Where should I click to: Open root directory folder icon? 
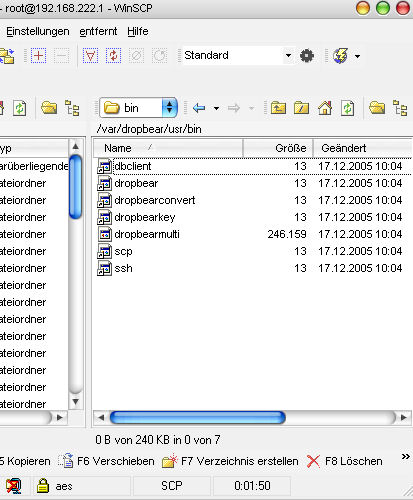point(301,108)
